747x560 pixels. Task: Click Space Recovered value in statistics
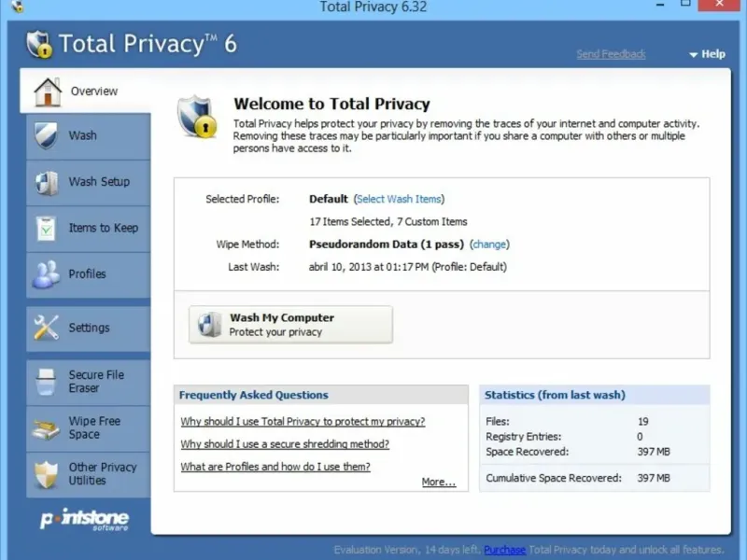pos(654,452)
